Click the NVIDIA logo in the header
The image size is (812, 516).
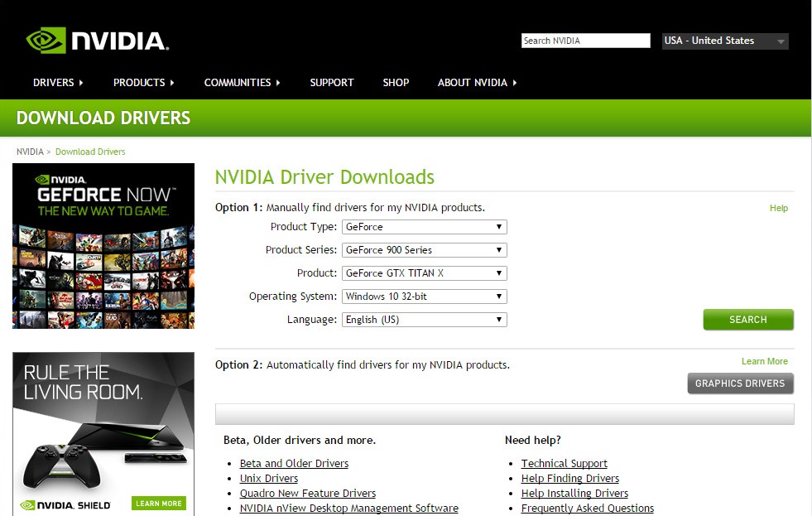(x=98, y=41)
